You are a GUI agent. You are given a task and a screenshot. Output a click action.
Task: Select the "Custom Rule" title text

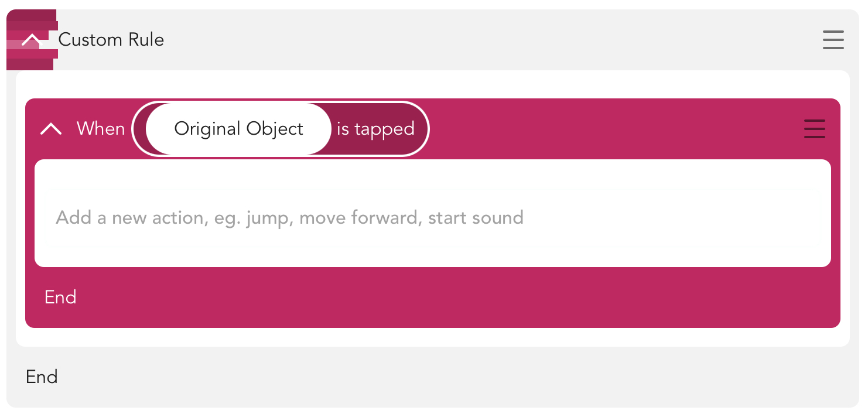click(x=111, y=40)
